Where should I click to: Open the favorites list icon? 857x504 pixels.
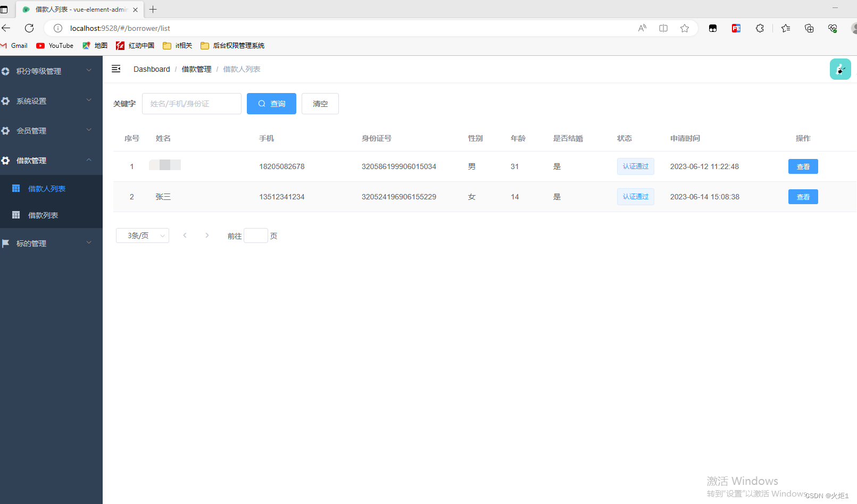(786, 28)
